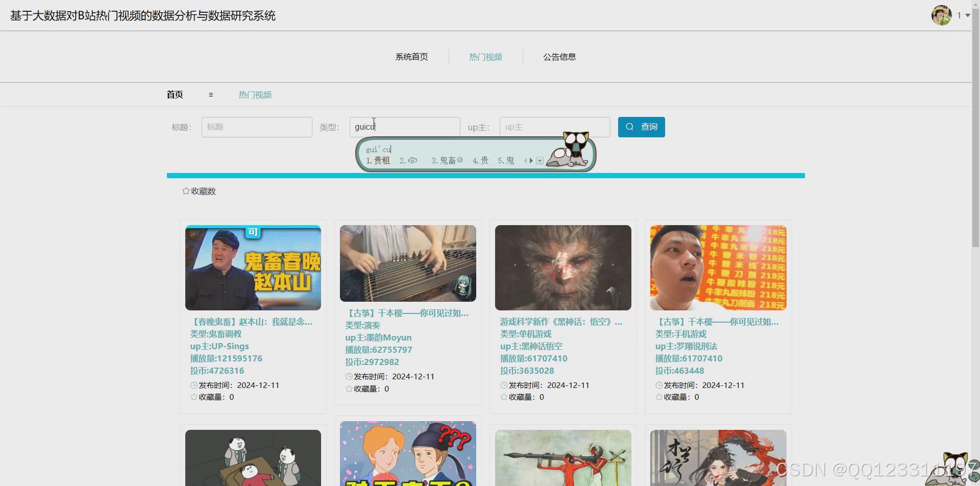
Task: Click text 投币:4726316
Action: tap(217, 371)
